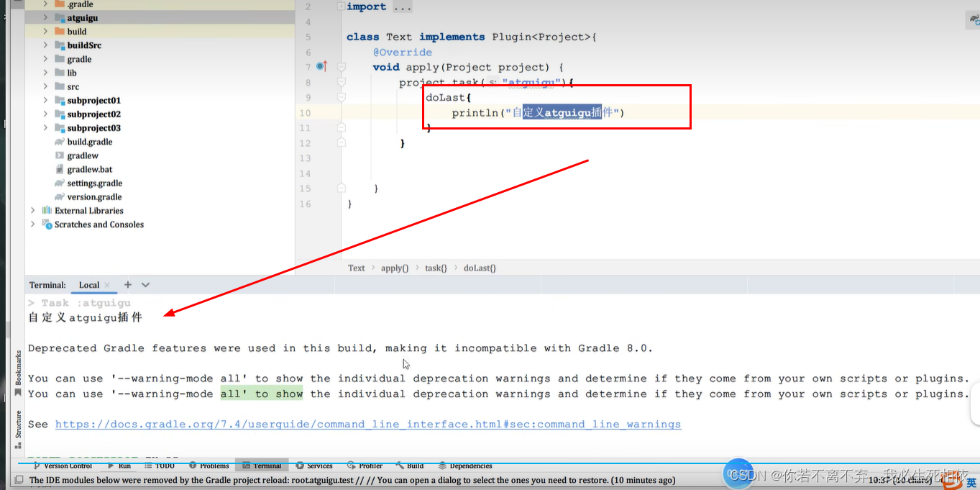Open the Build tool window
This screenshot has width=980, height=490.
pos(409,466)
